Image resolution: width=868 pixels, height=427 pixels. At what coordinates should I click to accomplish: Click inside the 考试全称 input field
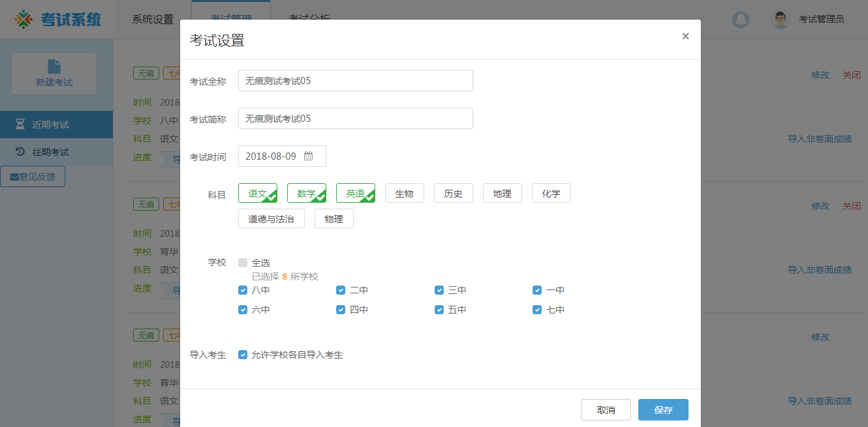coord(356,80)
